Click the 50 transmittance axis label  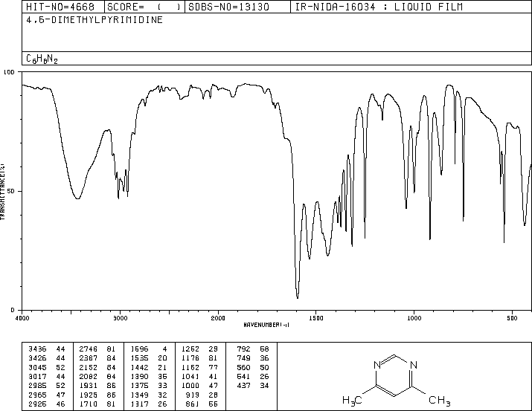[10, 191]
